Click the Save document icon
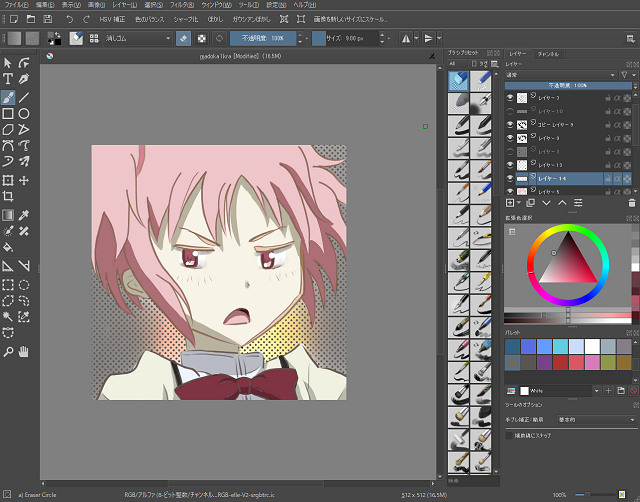640x502 pixels. pyautogui.click(x=48, y=19)
